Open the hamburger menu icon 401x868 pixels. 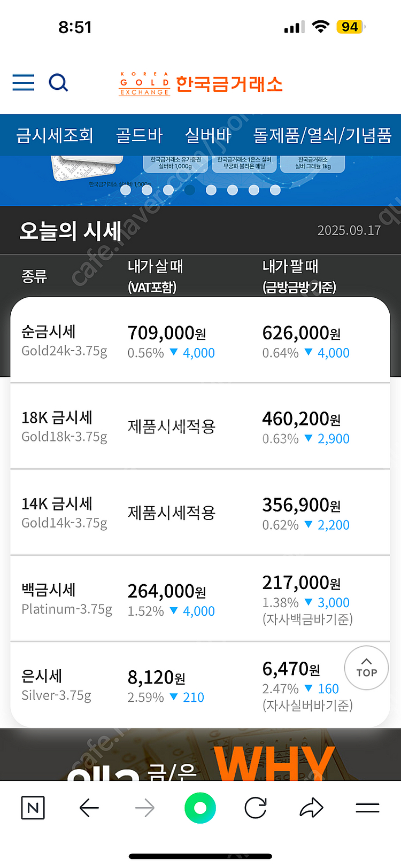pos(23,83)
